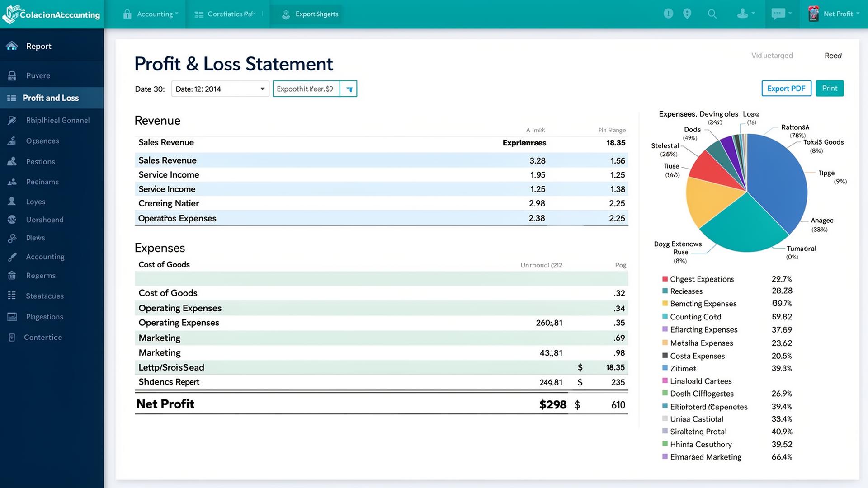The width and height of the screenshot is (868, 488).
Task: Click the Puvere sidebar icon
Action: tap(12, 75)
